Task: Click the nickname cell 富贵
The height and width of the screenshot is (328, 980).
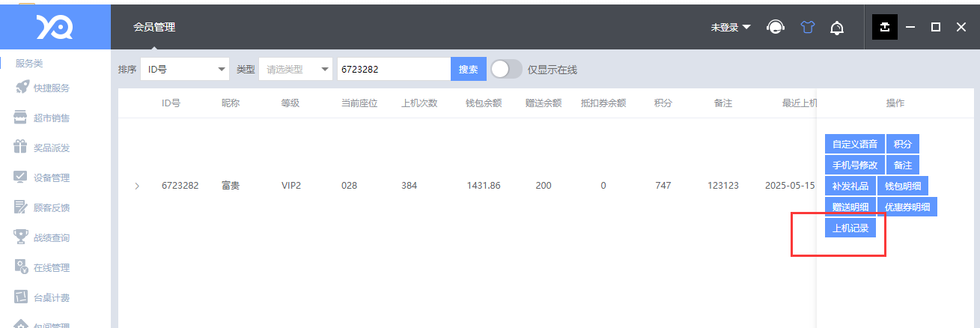Action: [231, 186]
